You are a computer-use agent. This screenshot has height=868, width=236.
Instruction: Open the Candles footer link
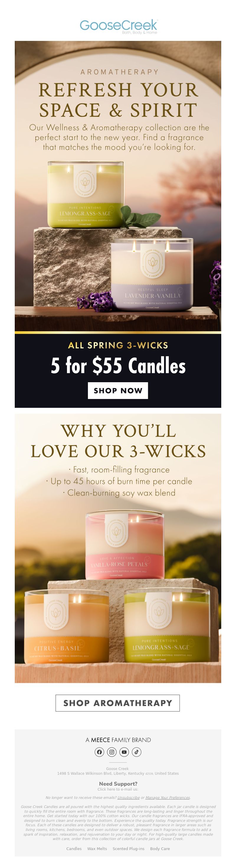[x=74, y=849]
